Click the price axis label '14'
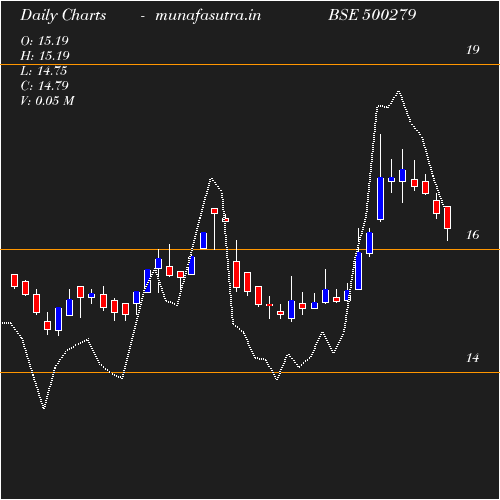The image size is (500, 500). coord(473,358)
